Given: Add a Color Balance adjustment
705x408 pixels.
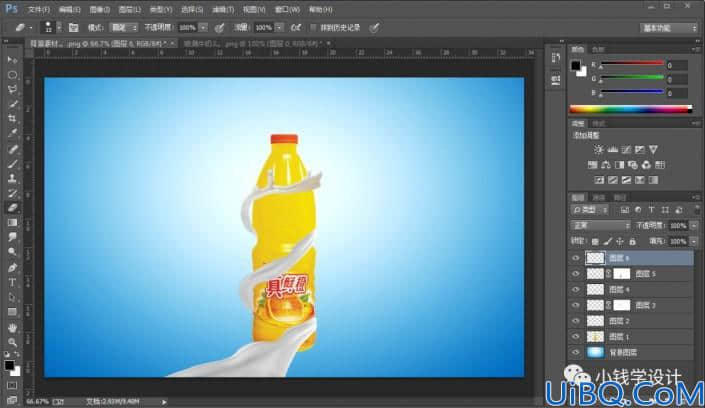Looking at the screenshot, I should pyautogui.click(x=606, y=165).
